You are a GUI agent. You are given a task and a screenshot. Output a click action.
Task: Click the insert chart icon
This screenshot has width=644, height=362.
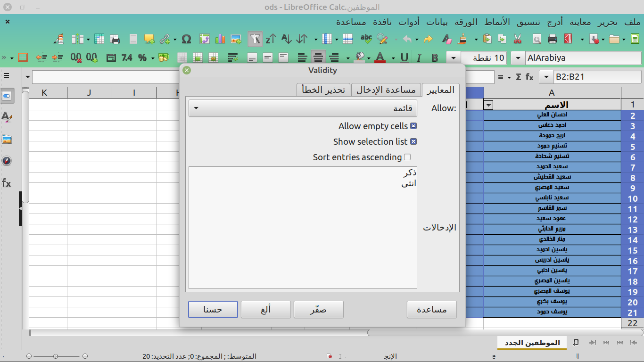tap(220, 39)
